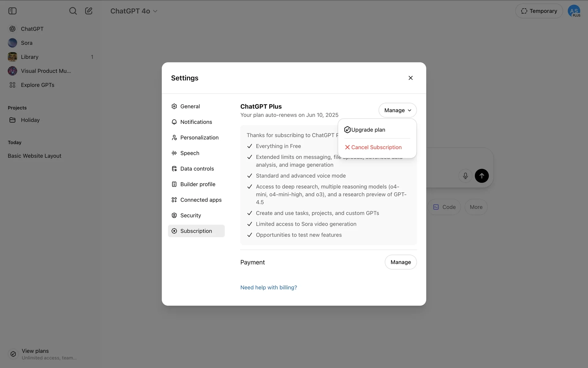Viewport: 588px width, 368px height.
Task: Click the ChatGPT Plus plan title
Action: [x=261, y=106]
